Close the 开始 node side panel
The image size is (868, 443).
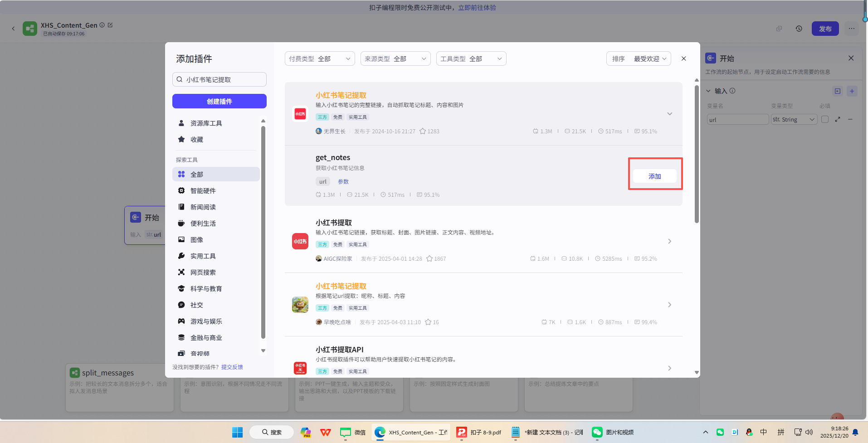[x=851, y=58]
